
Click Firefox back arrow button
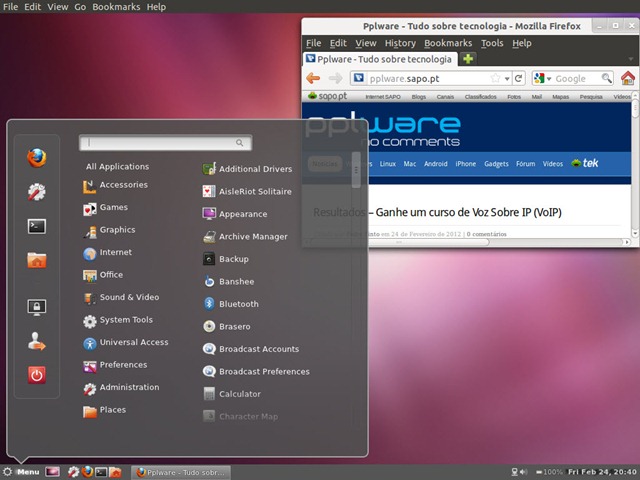pyautogui.click(x=313, y=78)
